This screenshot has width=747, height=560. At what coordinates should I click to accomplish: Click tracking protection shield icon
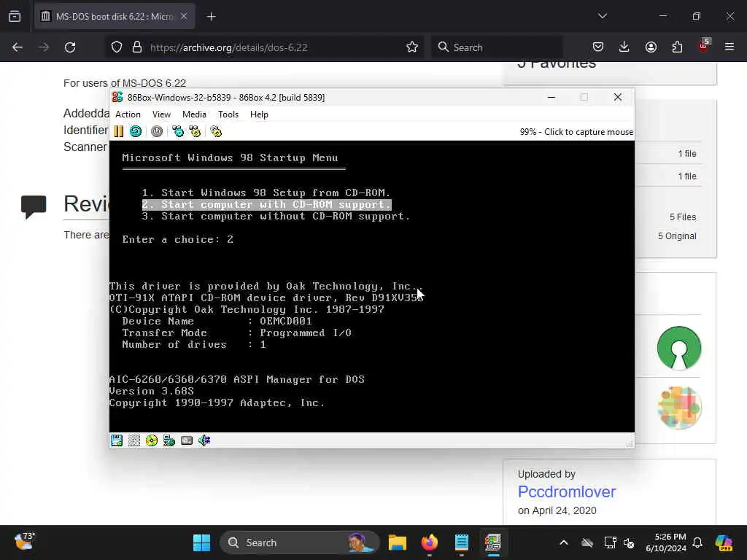coord(117,47)
